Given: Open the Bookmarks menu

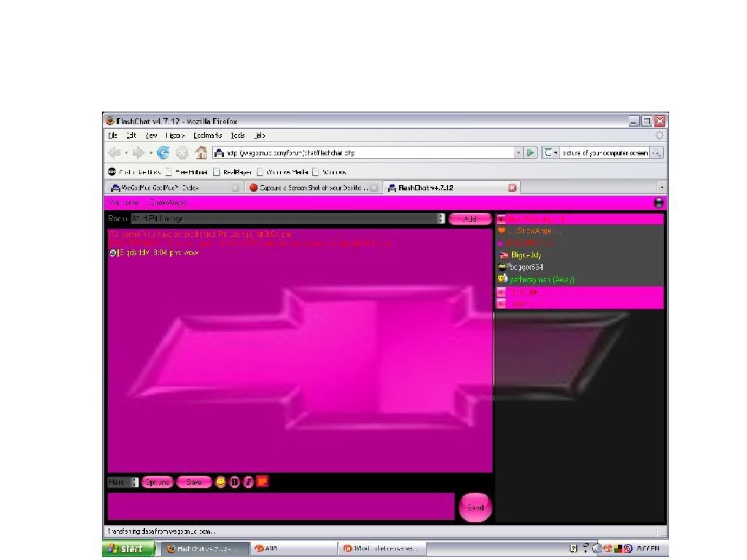Looking at the screenshot, I should [208, 135].
